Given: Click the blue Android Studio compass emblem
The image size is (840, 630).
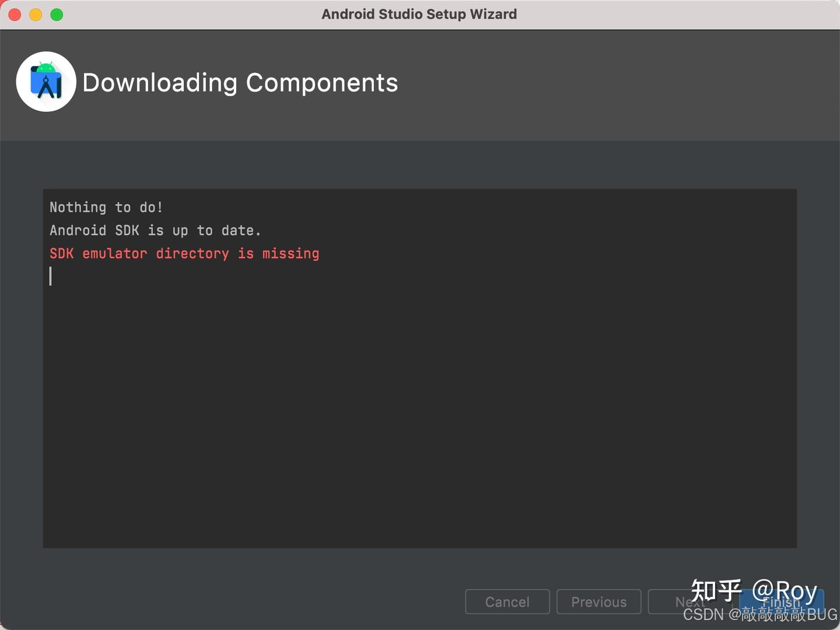Looking at the screenshot, I should [x=46, y=86].
